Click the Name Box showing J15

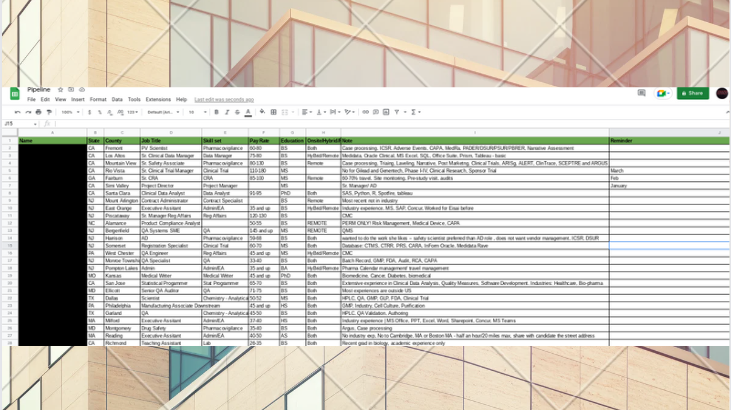[20, 124]
